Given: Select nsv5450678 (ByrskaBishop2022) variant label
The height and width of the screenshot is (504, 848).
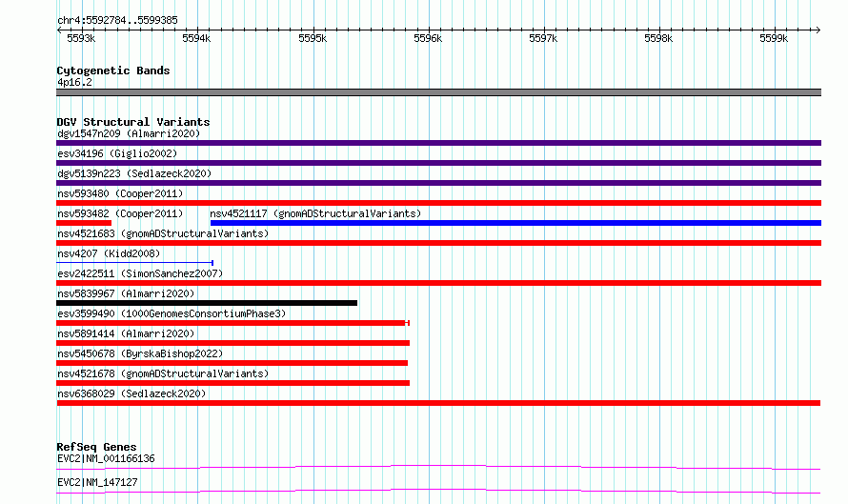Looking at the screenshot, I should (140, 353).
